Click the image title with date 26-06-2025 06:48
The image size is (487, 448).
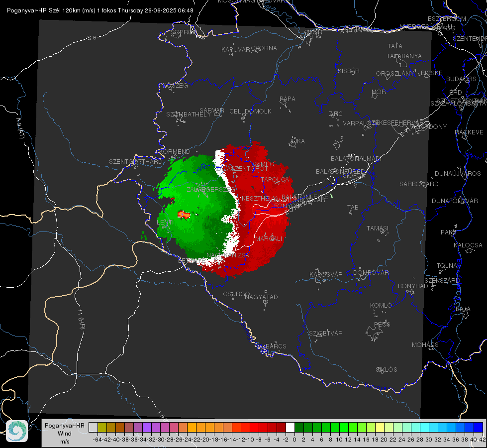(x=100, y=10)
